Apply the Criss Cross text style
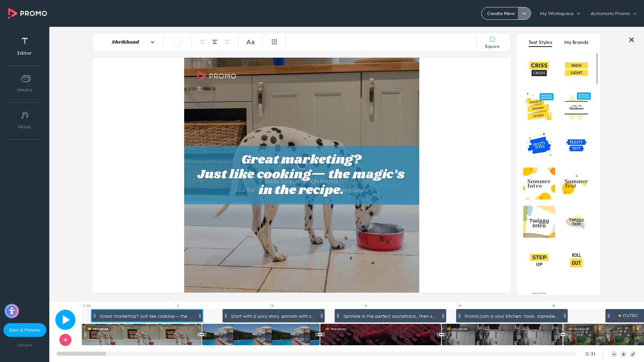 (539, 69)
